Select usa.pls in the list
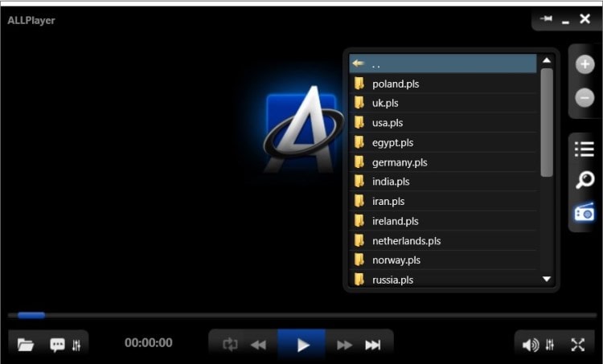The image size is (603, 364). pyautogui.click(x=443, y=123)
